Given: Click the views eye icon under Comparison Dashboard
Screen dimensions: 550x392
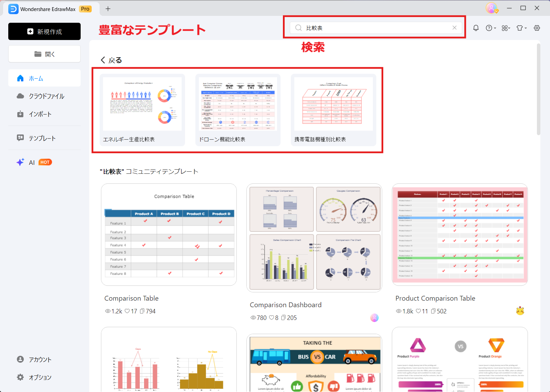Looking at the screenshot, I should point(253,318).
